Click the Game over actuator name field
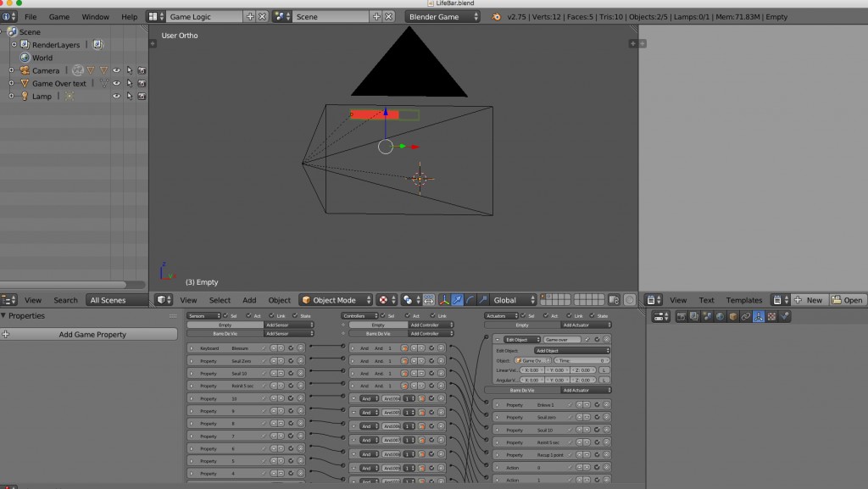This screenshot has width=868, height=489. pyautogui.click(x=562, y=339)
